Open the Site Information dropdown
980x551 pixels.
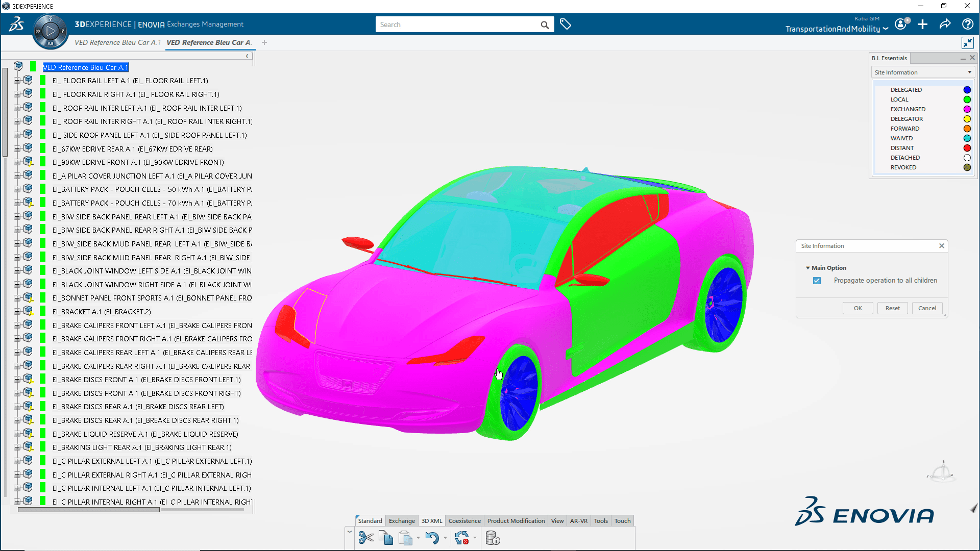(x=923, y=72)
